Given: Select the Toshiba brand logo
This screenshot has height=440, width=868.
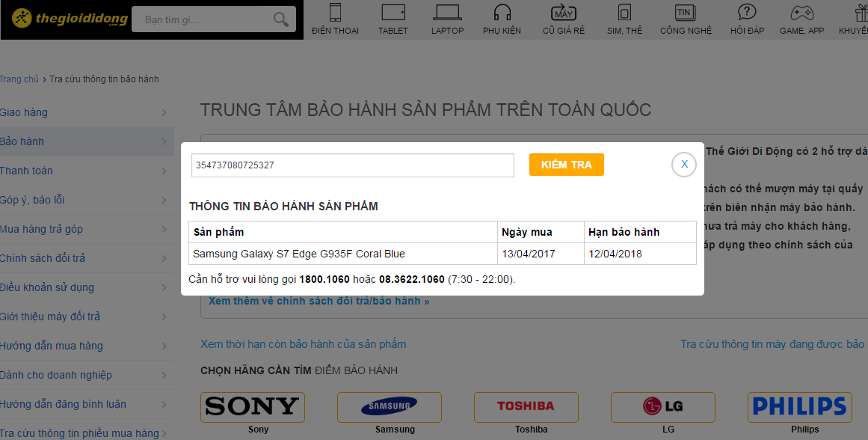Looking at the screenshot, I should pyautogui.click(x=526, y=407).
